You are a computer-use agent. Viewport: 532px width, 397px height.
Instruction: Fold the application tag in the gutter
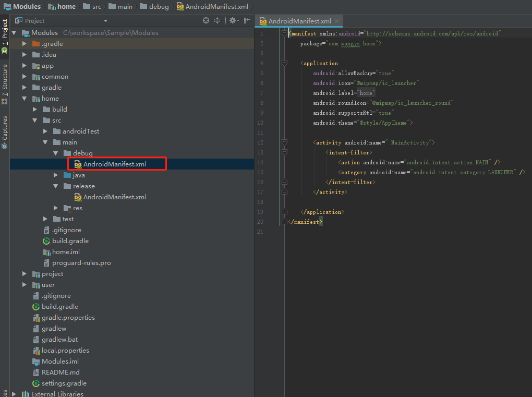284,63
